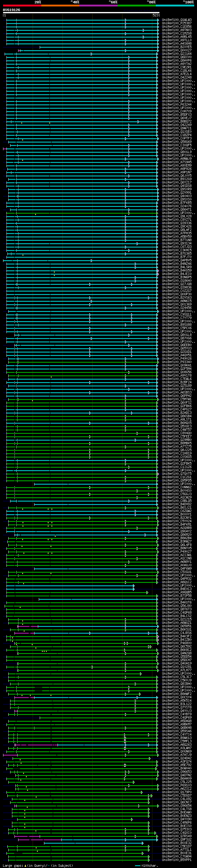Select the UniRef100_Q58G69 label

[x=177, y=142]
